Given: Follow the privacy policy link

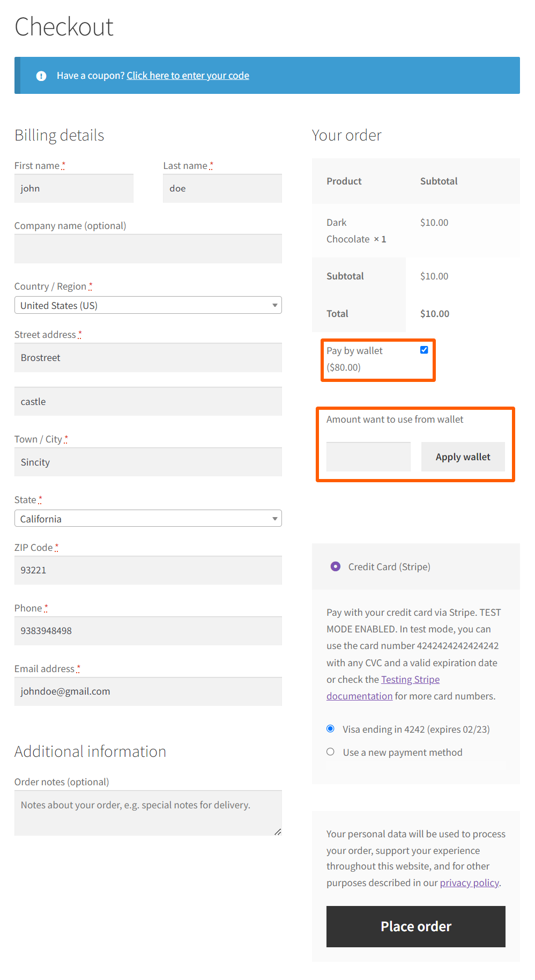Looking at the screenshot, I should (469, 883).
